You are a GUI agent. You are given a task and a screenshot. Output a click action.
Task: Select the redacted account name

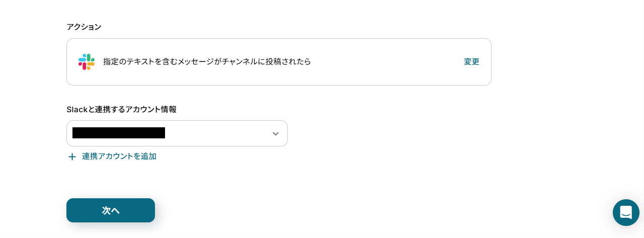(x=119, y=133)
